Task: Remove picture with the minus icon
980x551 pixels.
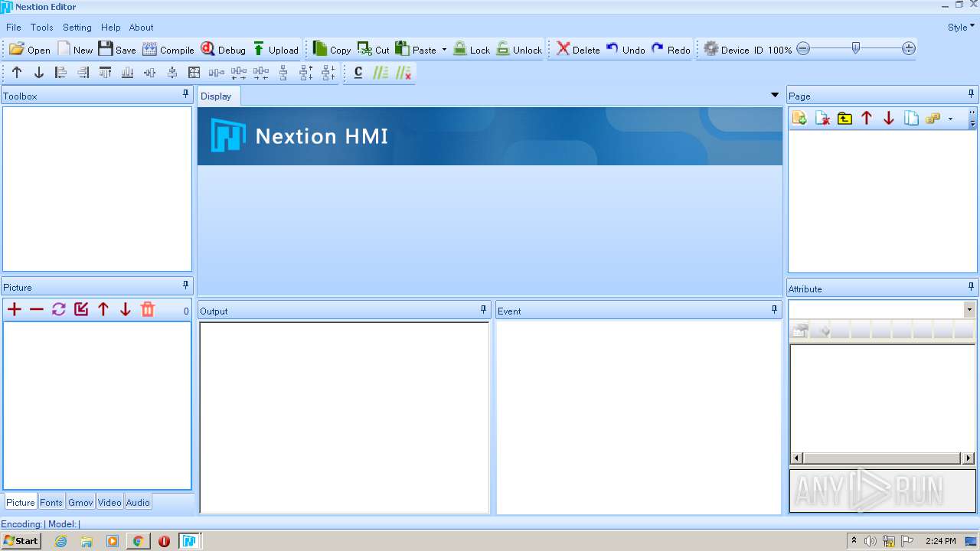Action: tap(37, 309)
